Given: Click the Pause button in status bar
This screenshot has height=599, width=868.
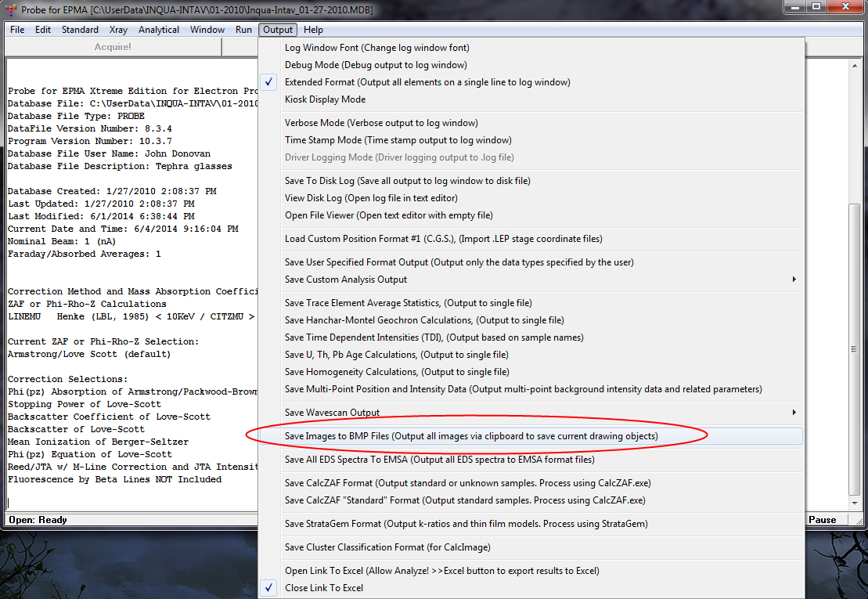Looking at the screenshot, I should tap(822, 520).
